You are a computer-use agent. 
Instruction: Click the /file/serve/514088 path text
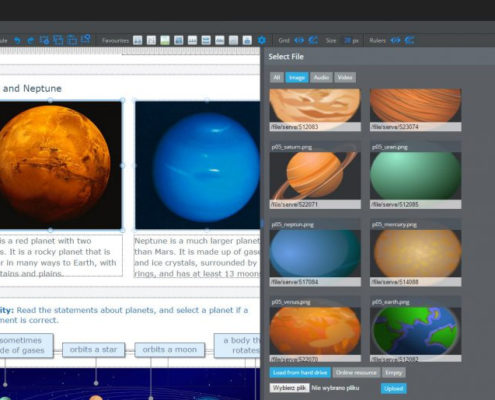click(395, 282)
